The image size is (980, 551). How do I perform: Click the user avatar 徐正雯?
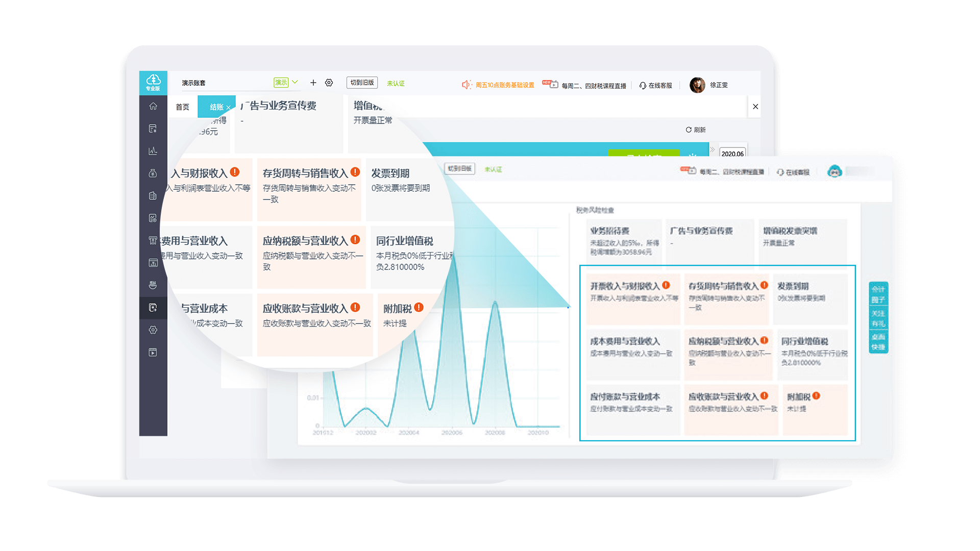point(697,85)
